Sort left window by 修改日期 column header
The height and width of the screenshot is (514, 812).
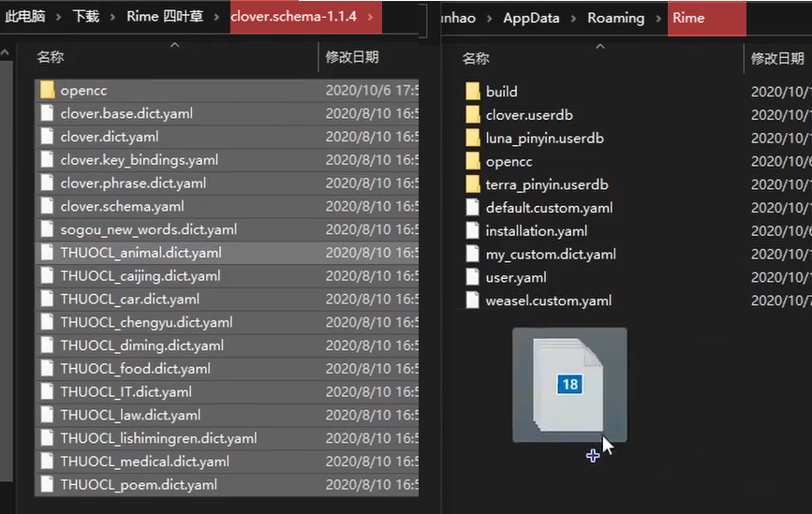coord(352,57)
